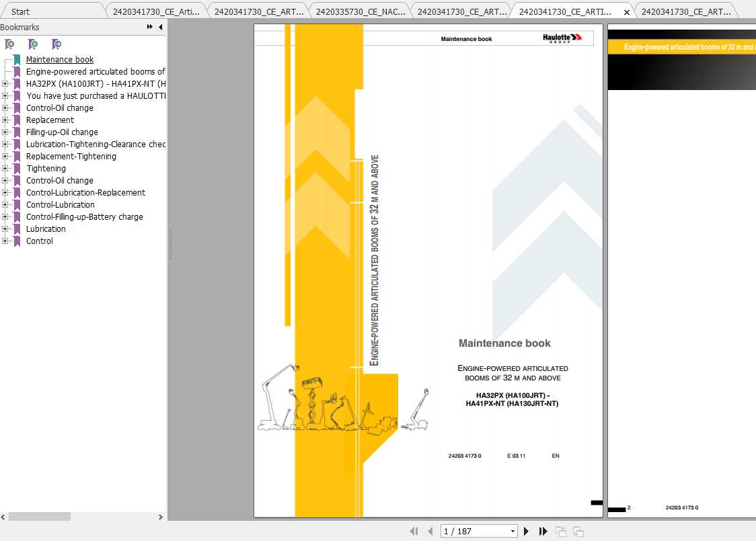
Task: Collapse the Bookmarks panel
Action: click(x=160, y=28)
